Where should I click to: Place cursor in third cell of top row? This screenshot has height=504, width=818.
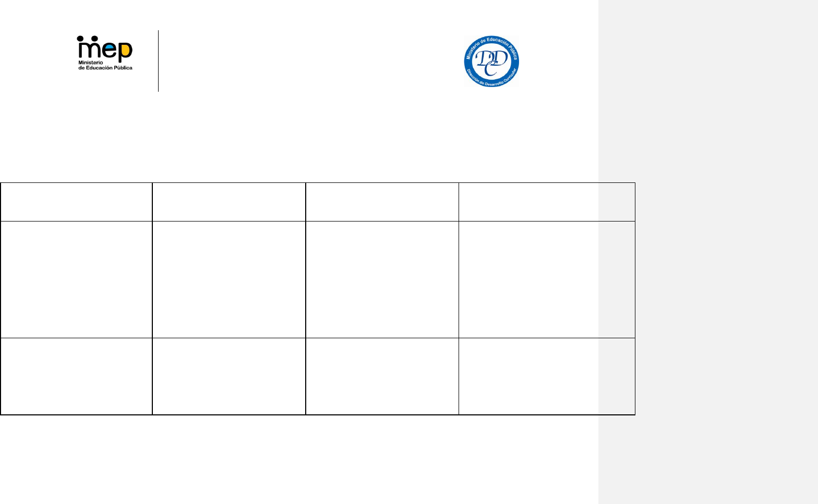(x=382, y=202)
